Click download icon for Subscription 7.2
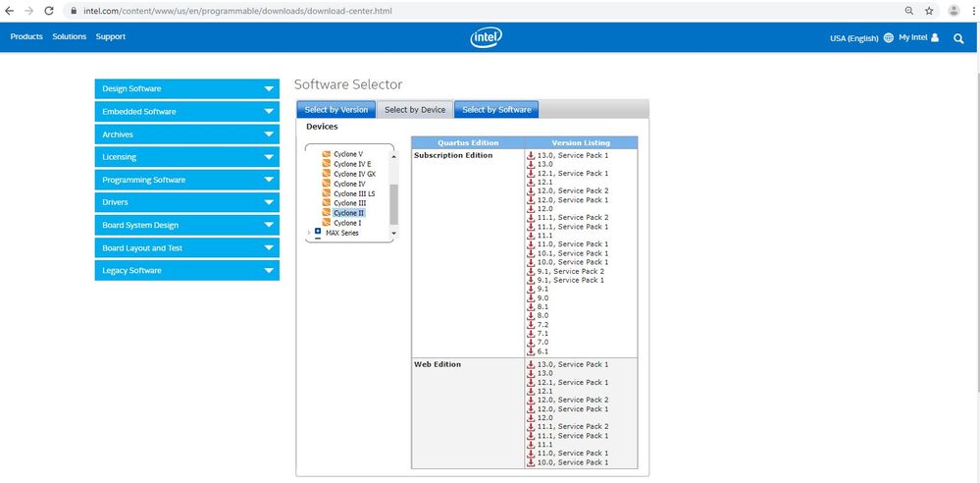The width and height of the screenshot is (980, 483). (x=532, y=325)
